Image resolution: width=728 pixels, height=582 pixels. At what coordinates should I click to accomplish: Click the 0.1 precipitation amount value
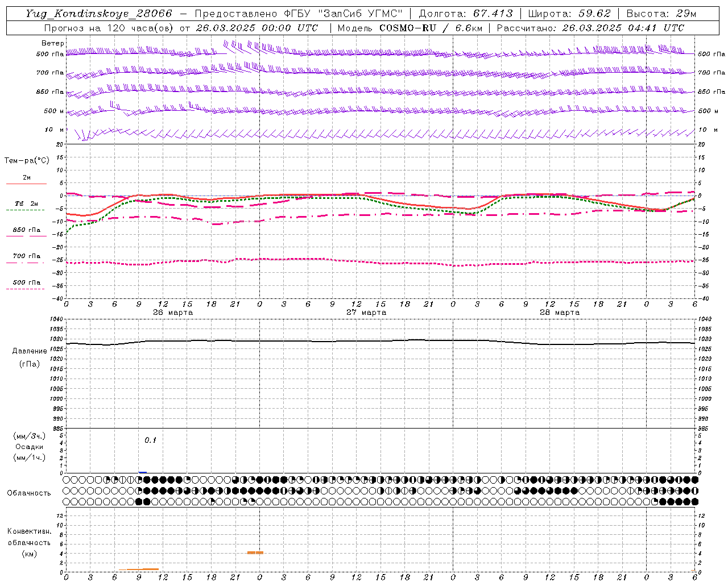click(150, 440)
